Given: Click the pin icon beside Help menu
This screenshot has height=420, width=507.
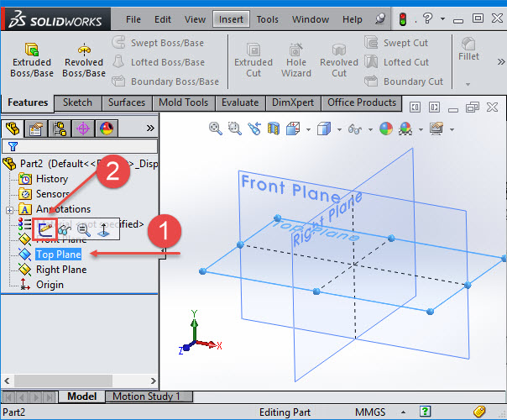Looking at the screenshot, I should [x=380, y=18].
